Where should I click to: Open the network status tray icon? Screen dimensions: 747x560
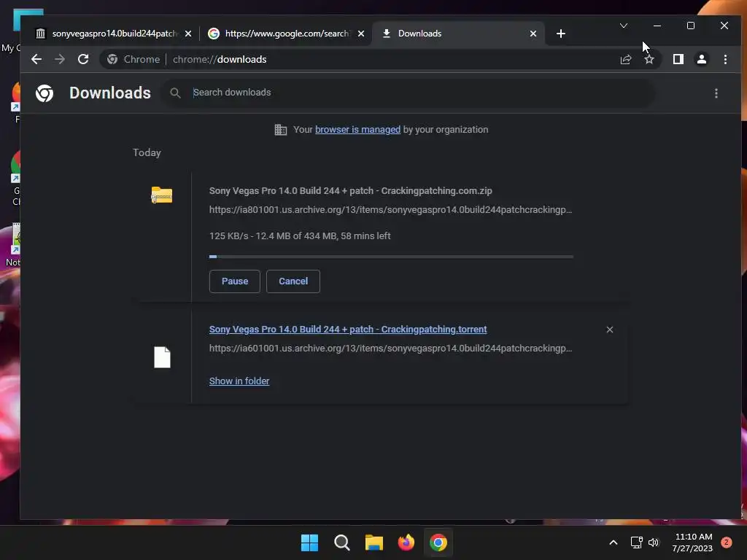tap(636, 542)
